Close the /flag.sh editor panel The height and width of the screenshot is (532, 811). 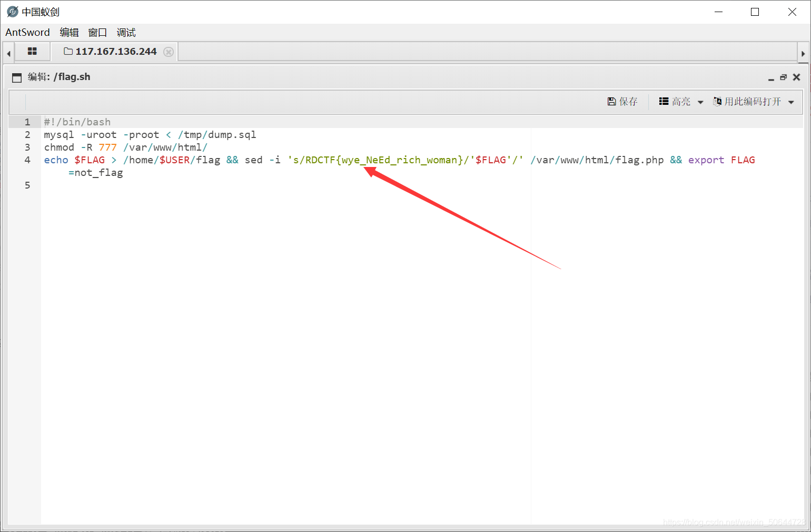click(796, 77)
